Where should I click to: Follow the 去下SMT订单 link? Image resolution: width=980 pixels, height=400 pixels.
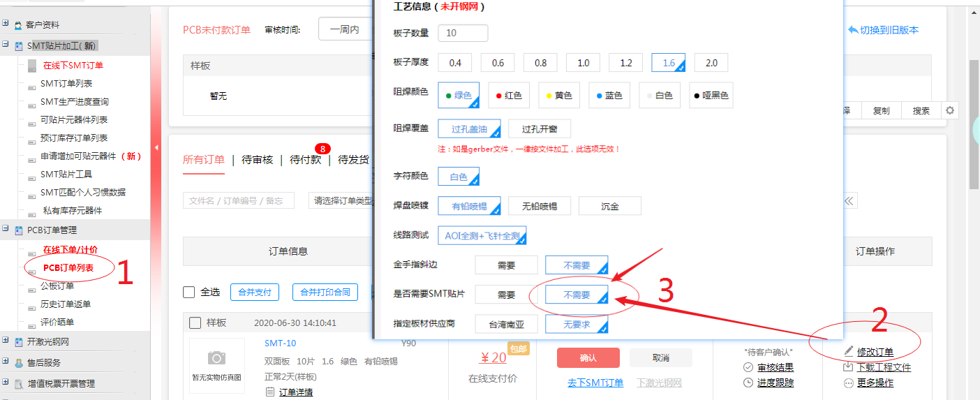pos(595,383)
